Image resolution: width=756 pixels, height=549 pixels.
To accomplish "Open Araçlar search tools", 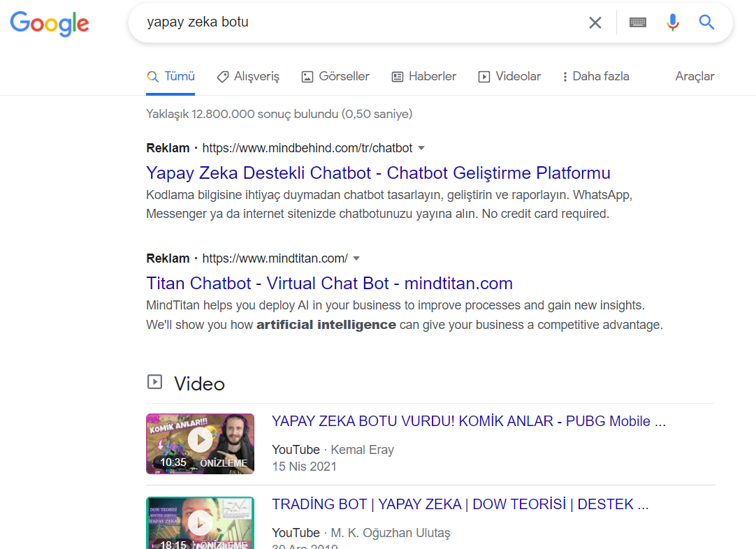I will [x=695, y=76].
